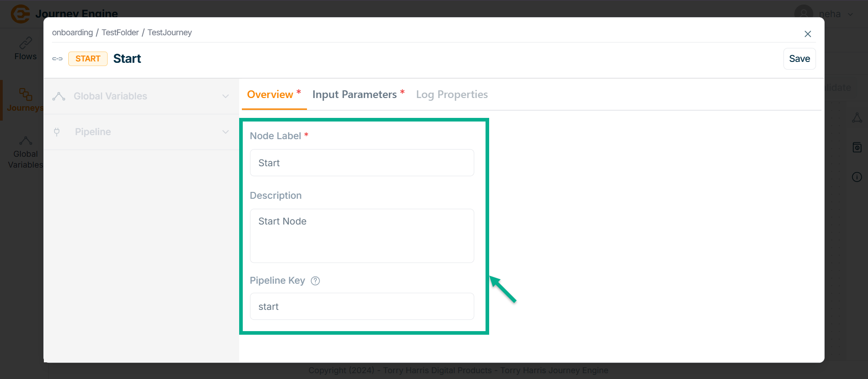Image resolution: width=868 pixels, height=379 pixels.
Task: Click the Pipeline plug icon in left panel
Action: 57,132
